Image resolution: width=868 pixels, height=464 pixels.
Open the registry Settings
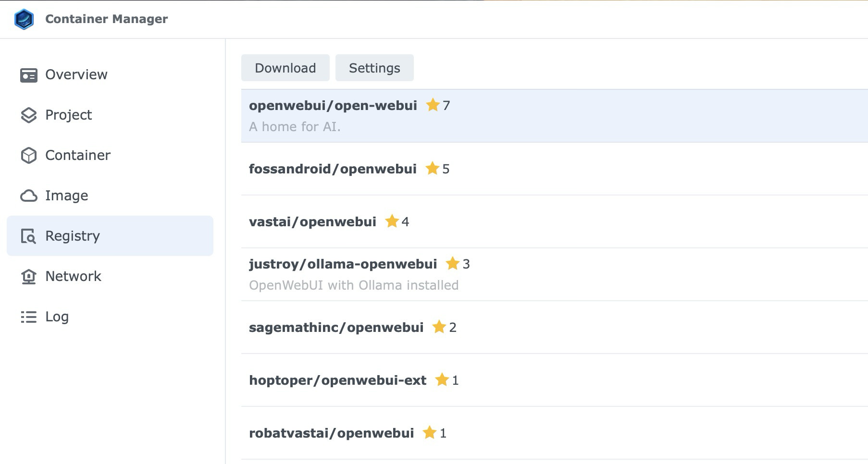[x=374, y=68]
